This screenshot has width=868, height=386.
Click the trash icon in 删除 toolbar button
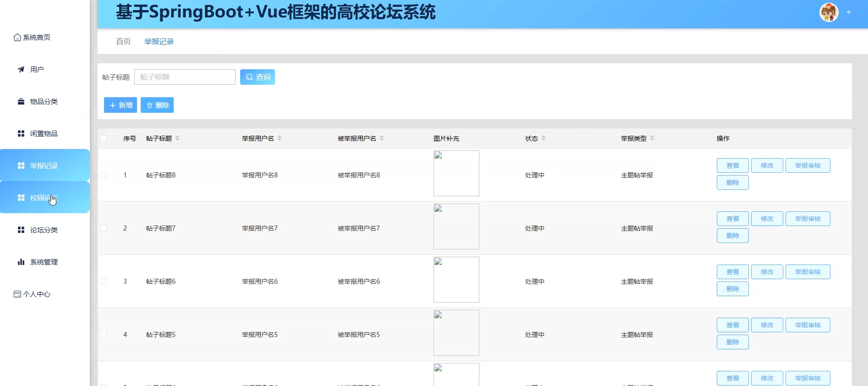[149, 105]
